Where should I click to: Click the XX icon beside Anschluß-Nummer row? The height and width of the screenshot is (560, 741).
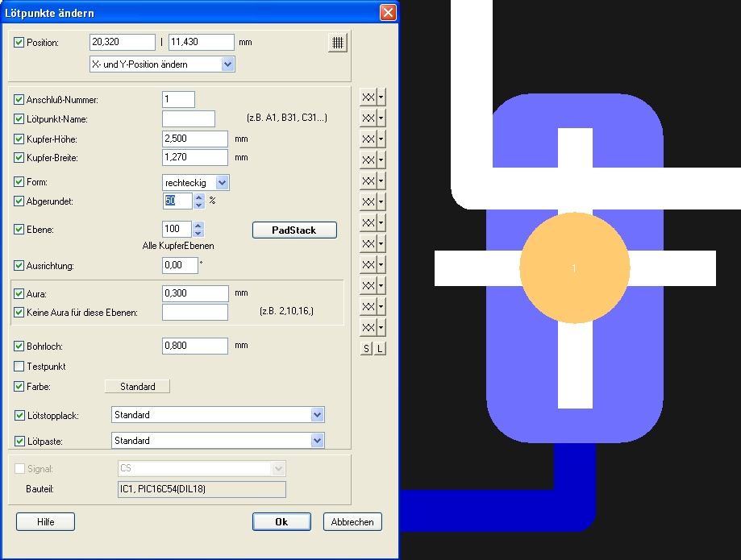(368, 97)
